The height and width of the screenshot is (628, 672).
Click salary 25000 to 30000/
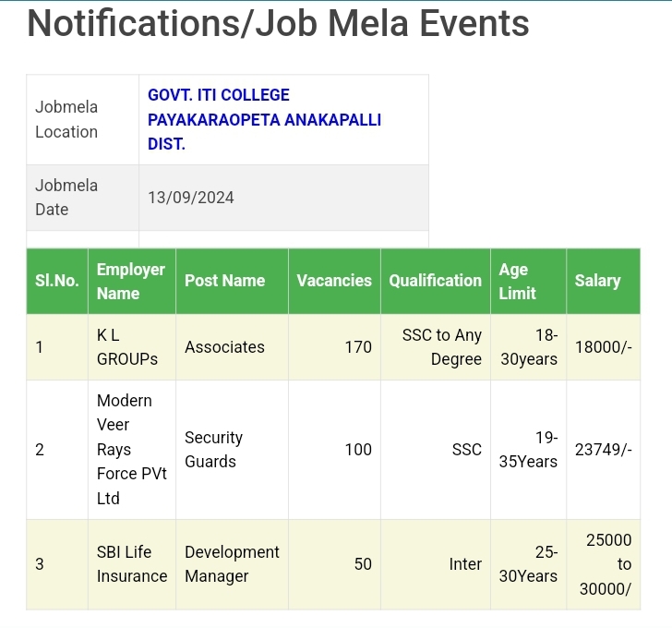[606, 563]
